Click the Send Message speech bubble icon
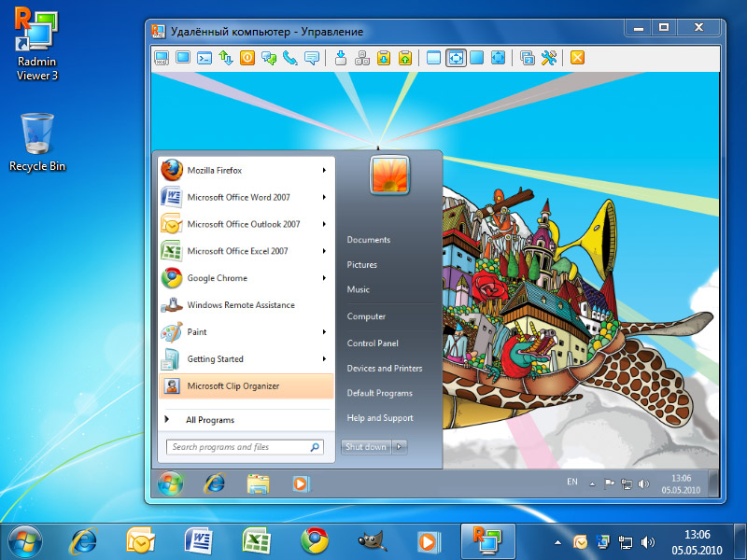747x560 pixels. 312,58
